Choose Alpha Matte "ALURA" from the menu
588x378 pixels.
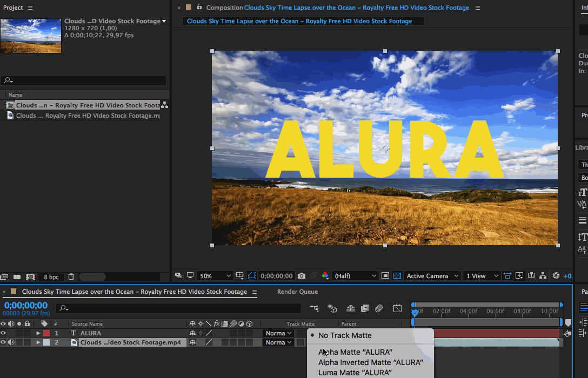[x=355, y=352]
